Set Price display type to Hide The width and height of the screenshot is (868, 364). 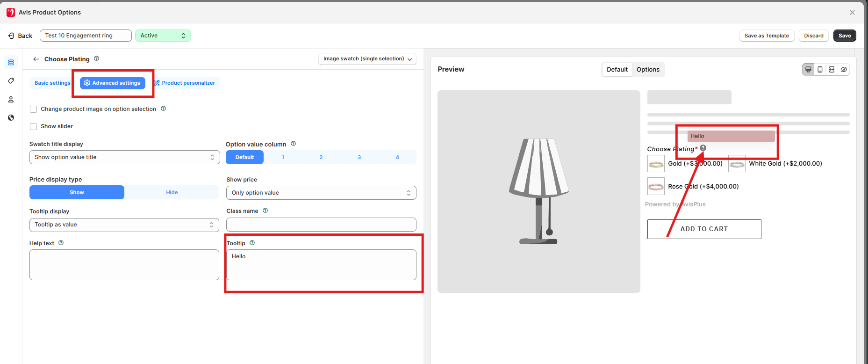172,192
